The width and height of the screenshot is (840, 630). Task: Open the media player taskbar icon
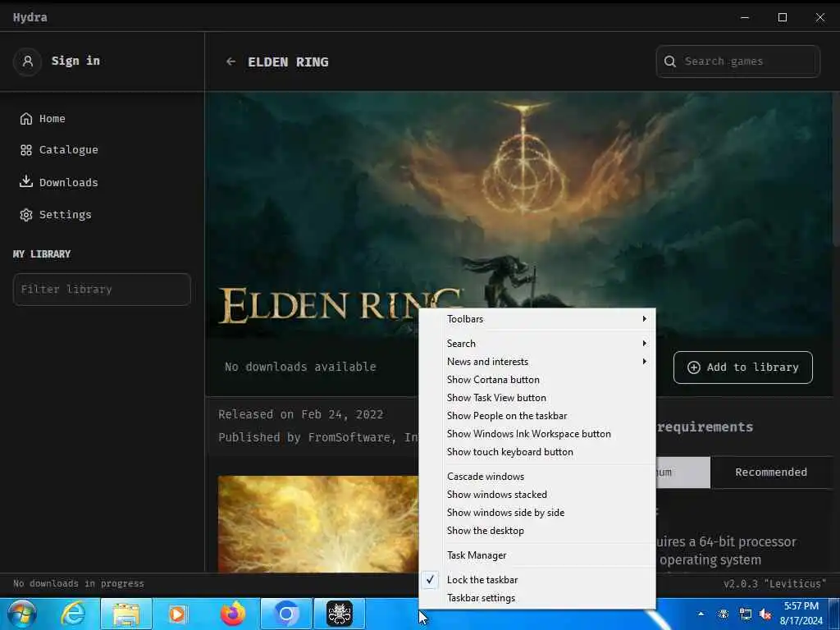[178, 614]
